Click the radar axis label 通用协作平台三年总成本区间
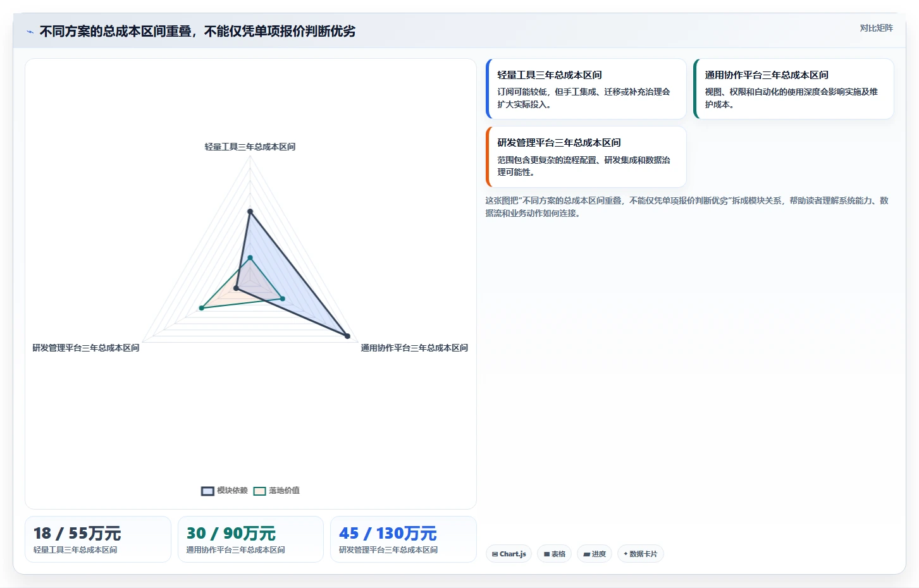This screenshot has height=588, width=919. click(414, 348)
